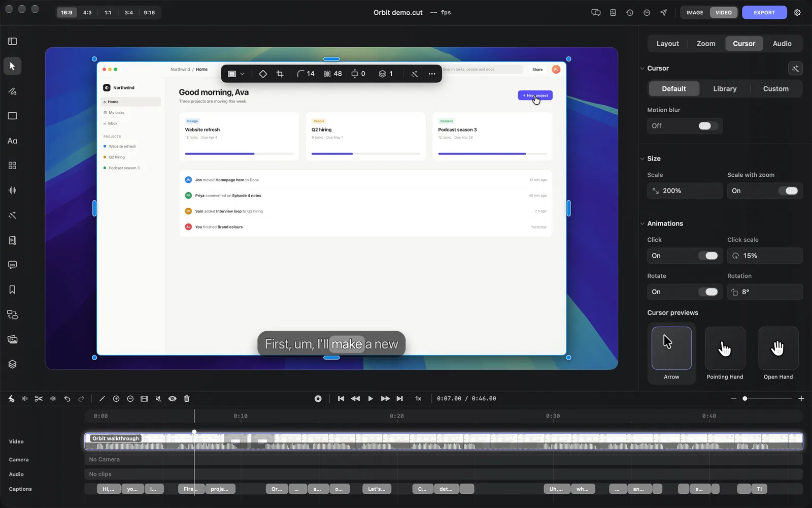Open the settings gear in top bar
Viewport: 812px width, 508px height.
(797, 13)
